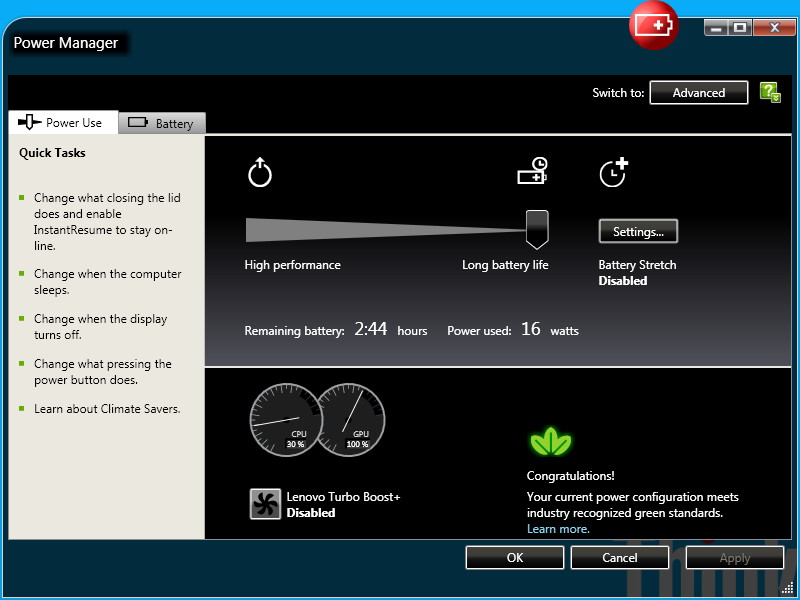This screenshot has height=600, width=800.
Task: Select the Power Use tab
Action: pos(63,123)
